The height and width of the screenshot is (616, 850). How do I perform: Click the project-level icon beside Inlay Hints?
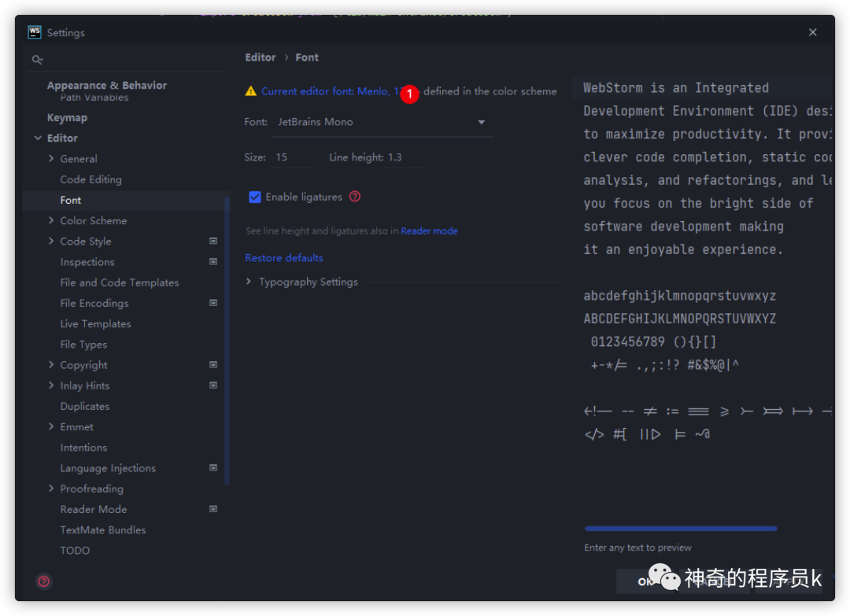coord(213,385)
